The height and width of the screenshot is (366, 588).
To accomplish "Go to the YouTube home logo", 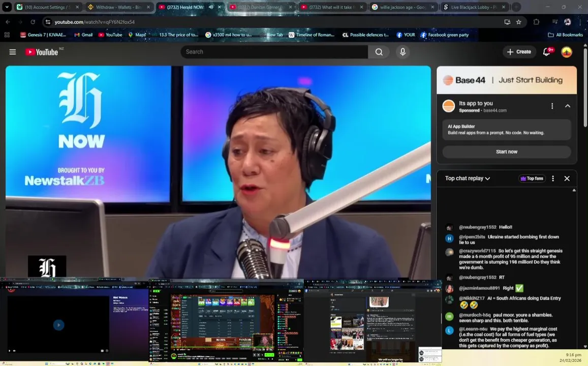I will (x=42, y=52).
